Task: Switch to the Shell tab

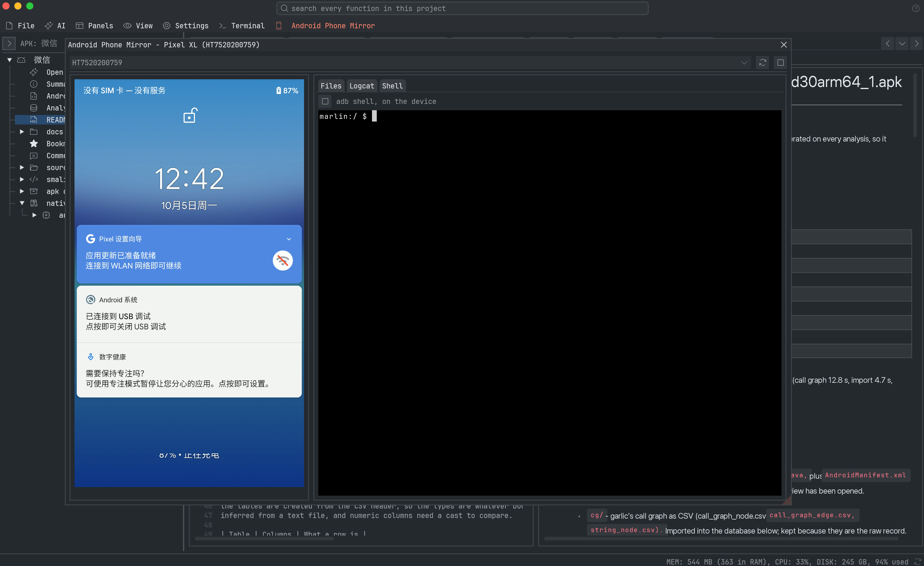Action: point(392,86)
